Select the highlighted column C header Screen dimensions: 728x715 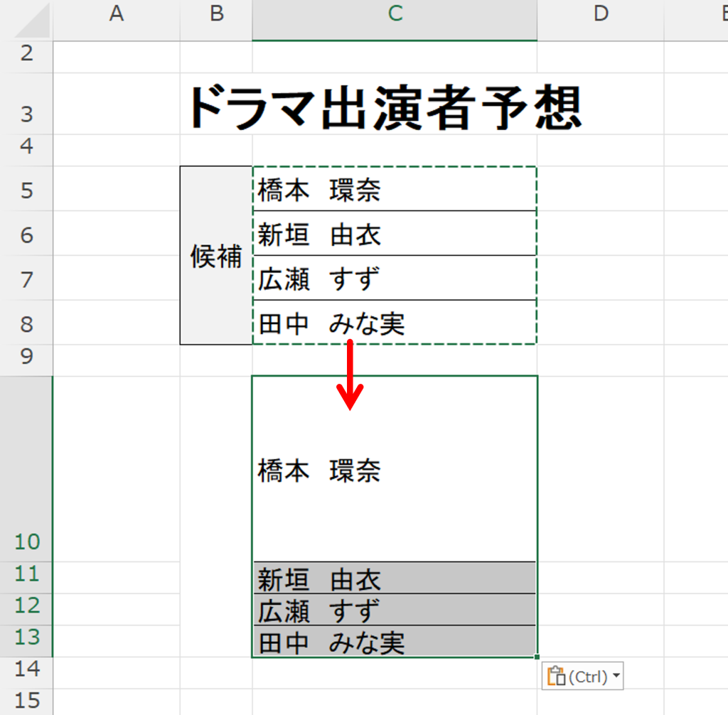(x=395, y=13)
